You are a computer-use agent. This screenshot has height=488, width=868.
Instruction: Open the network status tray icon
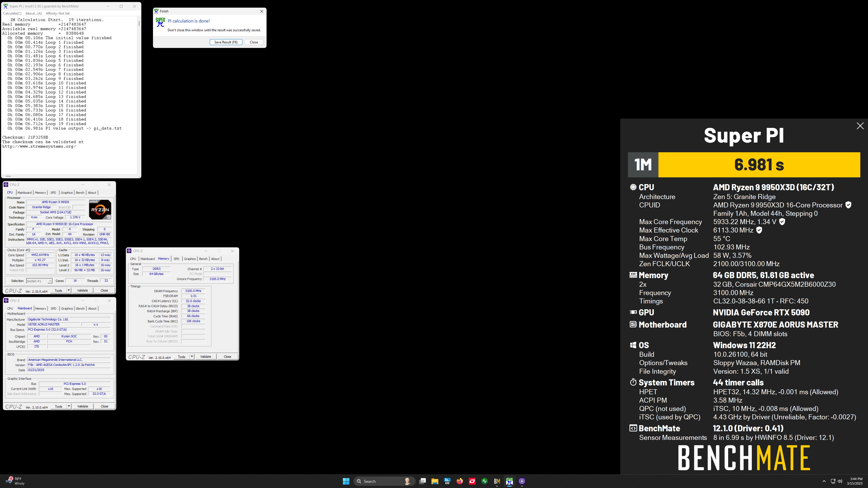tap(833, 481)
